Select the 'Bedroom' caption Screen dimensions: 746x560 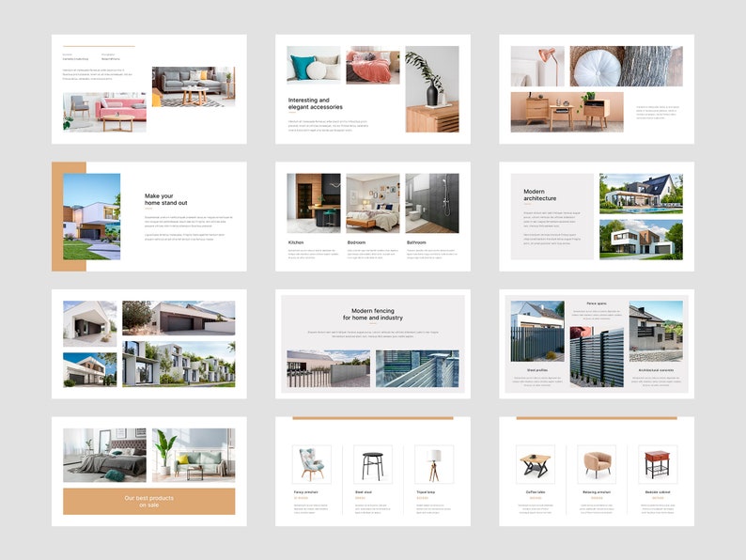point(356,242)
